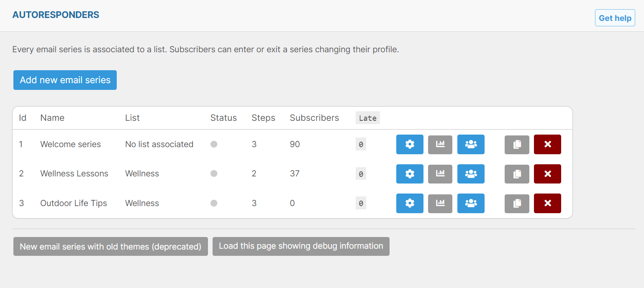Delete the Welcome series
Image resolution: width=644 pixels, height=288 pixels.
(547, 144)
